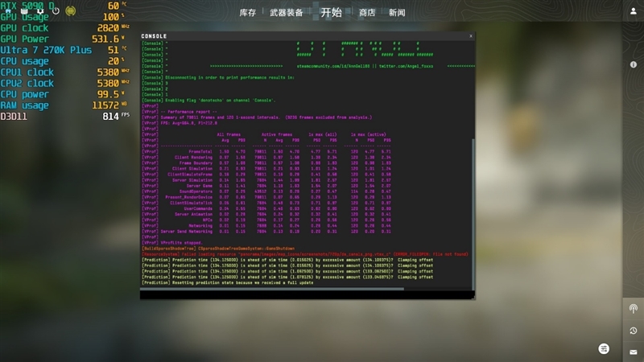Open the mail envelope sidebar icon
644x362 pixels.
[x=634, y=352]
